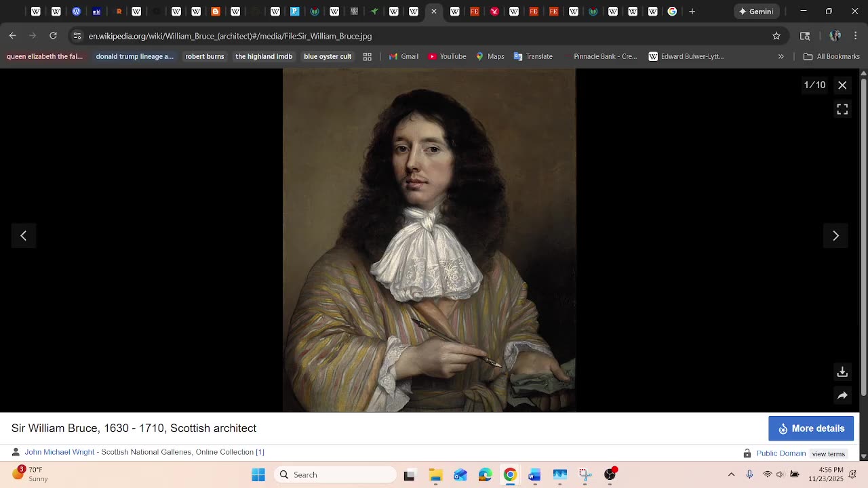Viewport: 868px width, 488px height.
Task: Bookmark this page with the star icon
Action: 776,36
